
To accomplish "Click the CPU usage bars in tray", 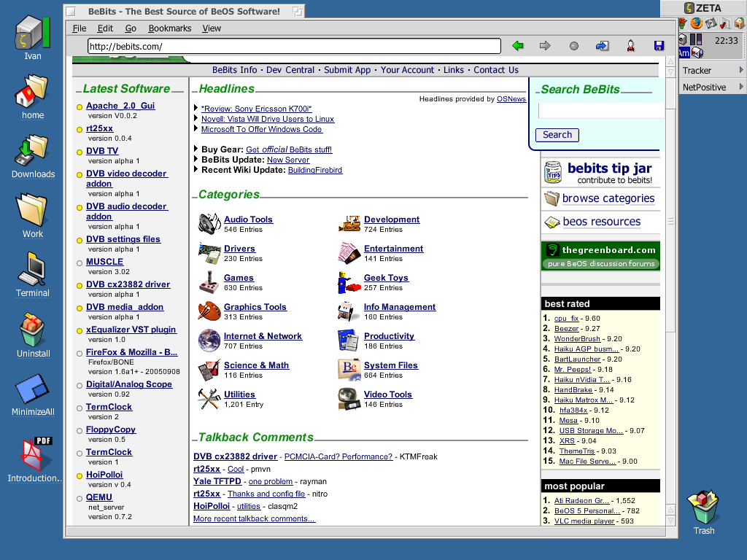I will tap(696, 39).
